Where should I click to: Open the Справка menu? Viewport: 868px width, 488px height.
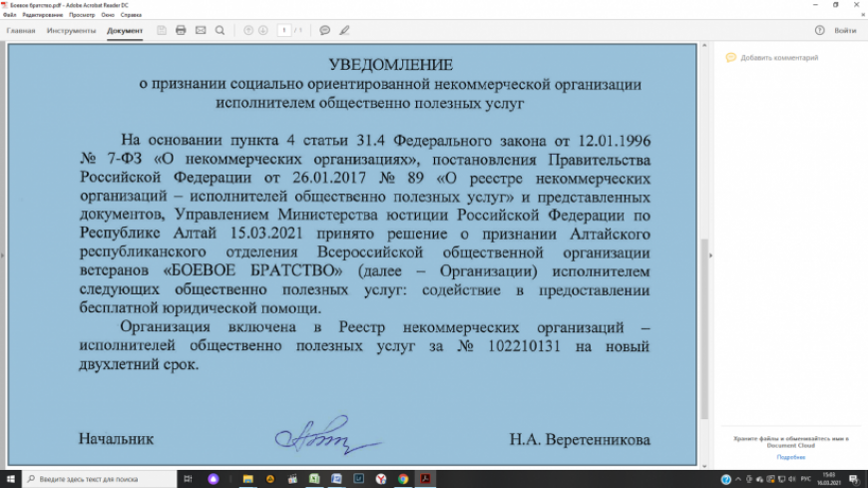pyautogui.click(x=131, y=15)
